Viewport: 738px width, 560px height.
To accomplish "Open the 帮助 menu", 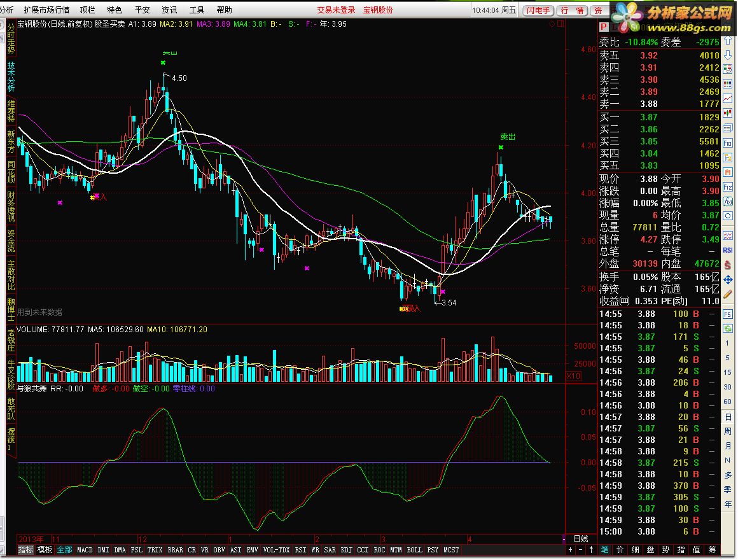I will [224, 10].
